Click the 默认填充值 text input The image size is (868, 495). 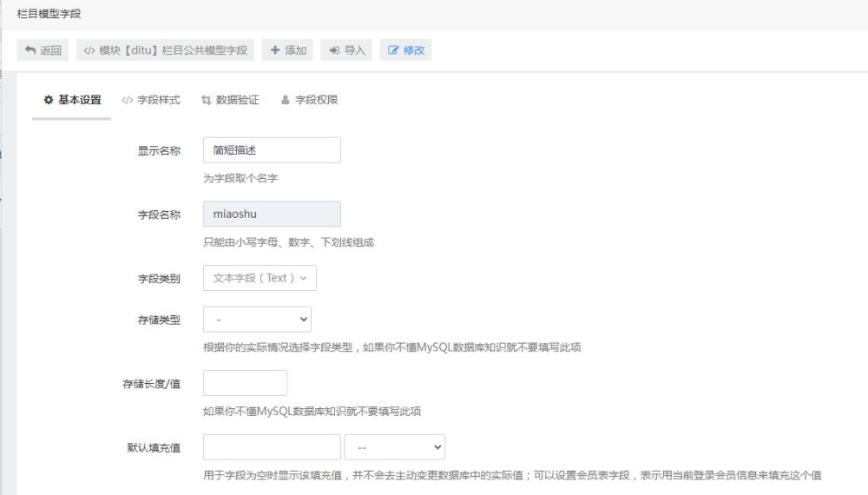272,447
